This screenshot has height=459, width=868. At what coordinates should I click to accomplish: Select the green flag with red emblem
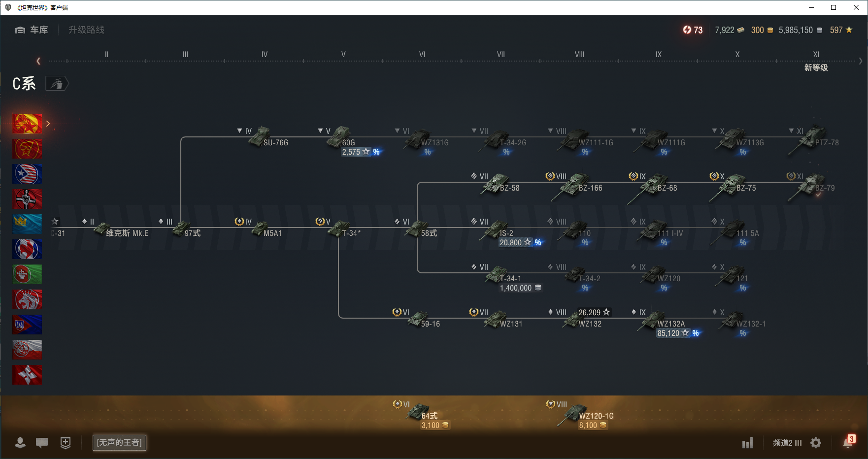click(x=27, y=274)
